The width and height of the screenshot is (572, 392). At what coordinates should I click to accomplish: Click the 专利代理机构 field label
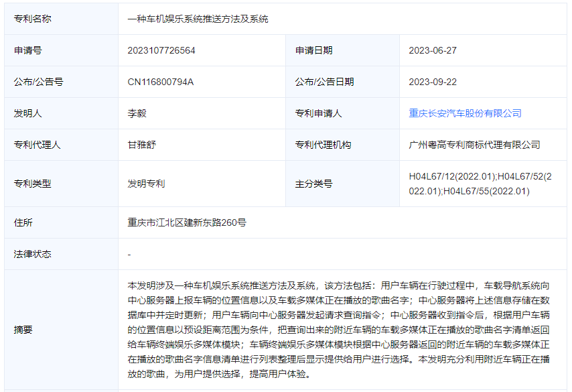click(x=323, y=145)
